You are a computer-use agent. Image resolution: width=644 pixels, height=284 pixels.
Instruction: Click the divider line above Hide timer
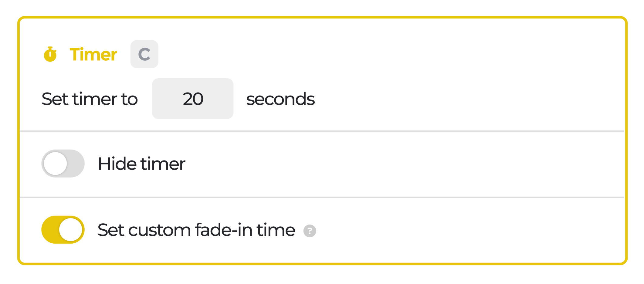point(322,131)
